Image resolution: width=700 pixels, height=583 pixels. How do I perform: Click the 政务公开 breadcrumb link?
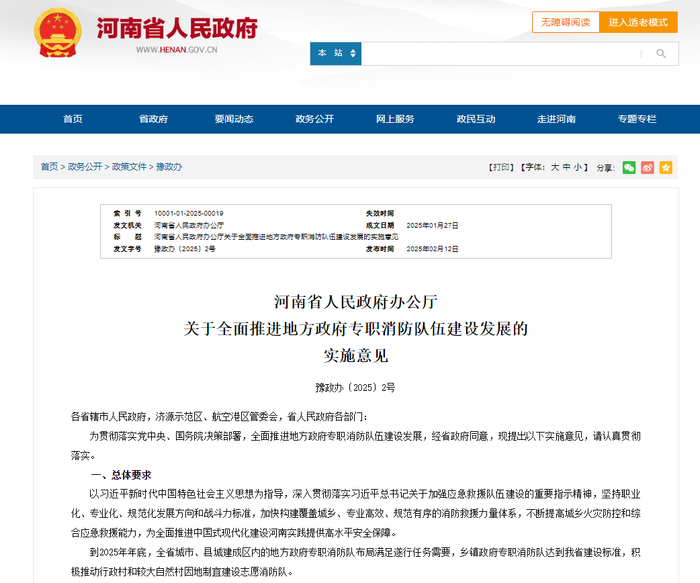point(85,167)
